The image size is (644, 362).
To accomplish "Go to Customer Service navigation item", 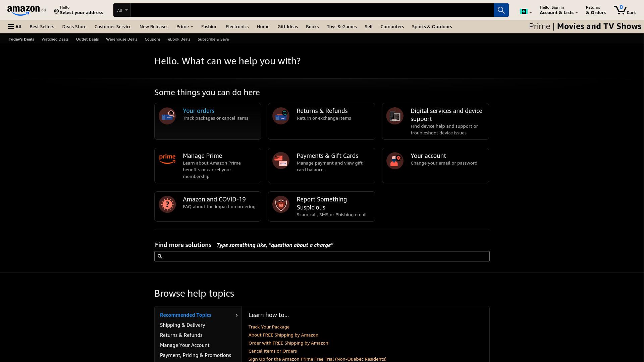I will click(x=113, y=26).
